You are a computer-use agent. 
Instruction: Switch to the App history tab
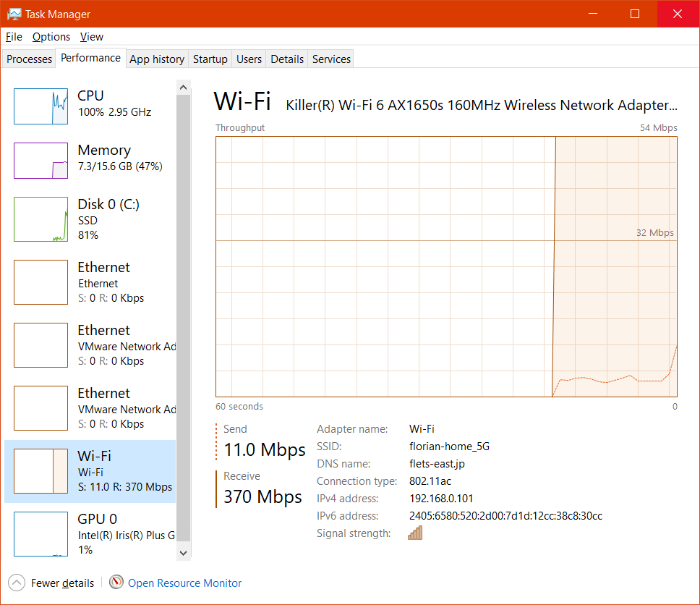157,59
